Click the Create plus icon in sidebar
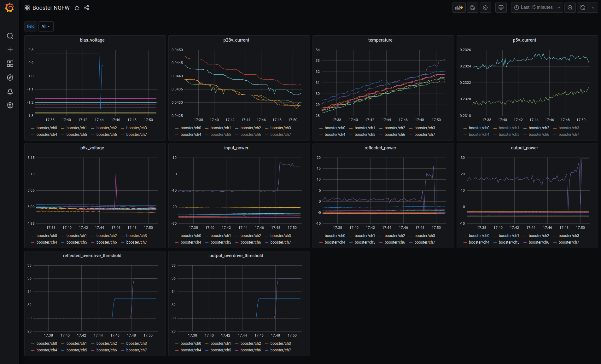Screen dimensions: 601x364 (x=10, y=50)
